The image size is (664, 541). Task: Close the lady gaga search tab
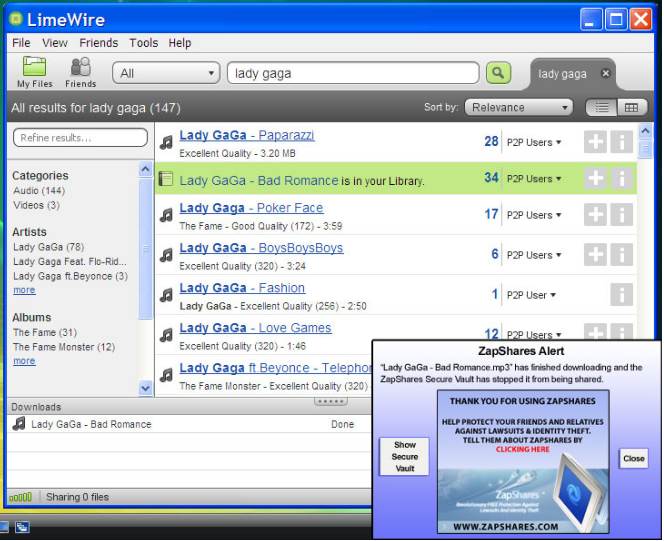tap(605, 73)
